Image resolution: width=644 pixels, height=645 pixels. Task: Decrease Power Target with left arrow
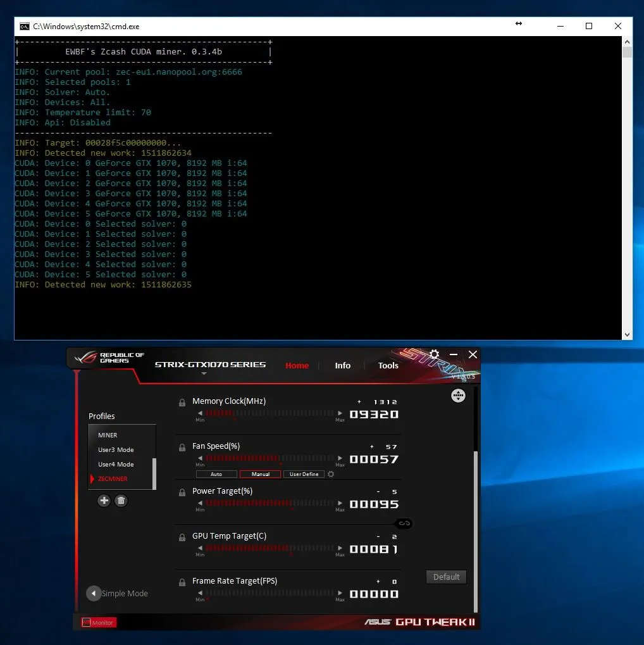tap(201, 503)
